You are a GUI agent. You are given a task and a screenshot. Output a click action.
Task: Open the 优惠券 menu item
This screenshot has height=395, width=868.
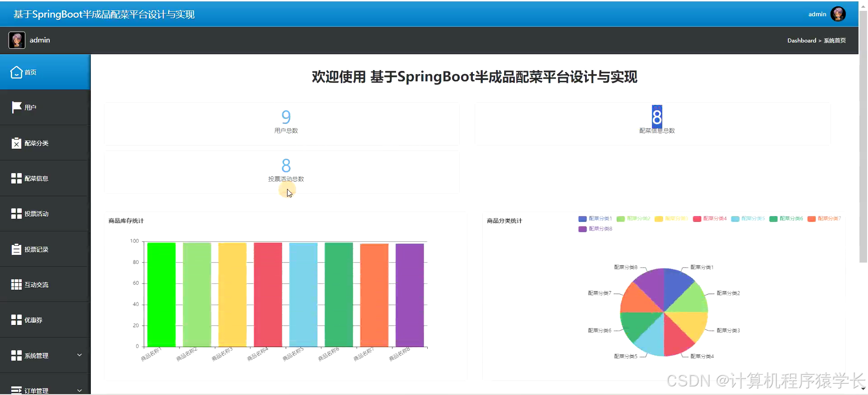45,320
